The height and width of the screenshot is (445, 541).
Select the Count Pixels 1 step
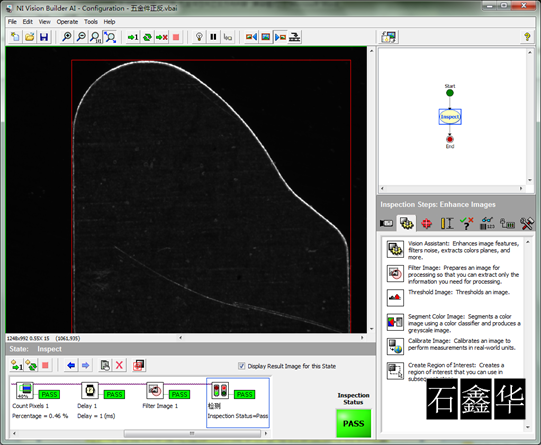click(36, 400)
